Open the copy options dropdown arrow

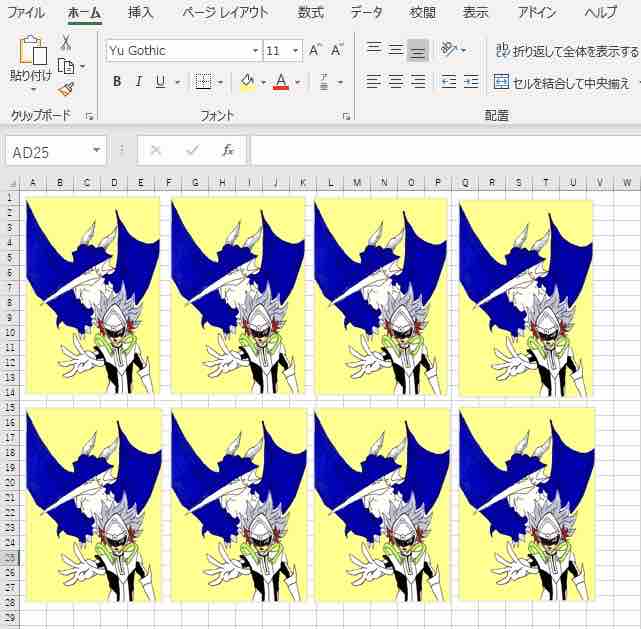(82, 66)
